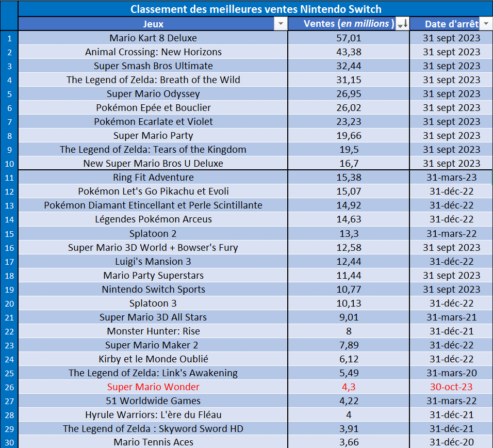Screen dimensions: 493x448
Task: Click row number 1 in the rank column
Action: click(x=9, y=38)
